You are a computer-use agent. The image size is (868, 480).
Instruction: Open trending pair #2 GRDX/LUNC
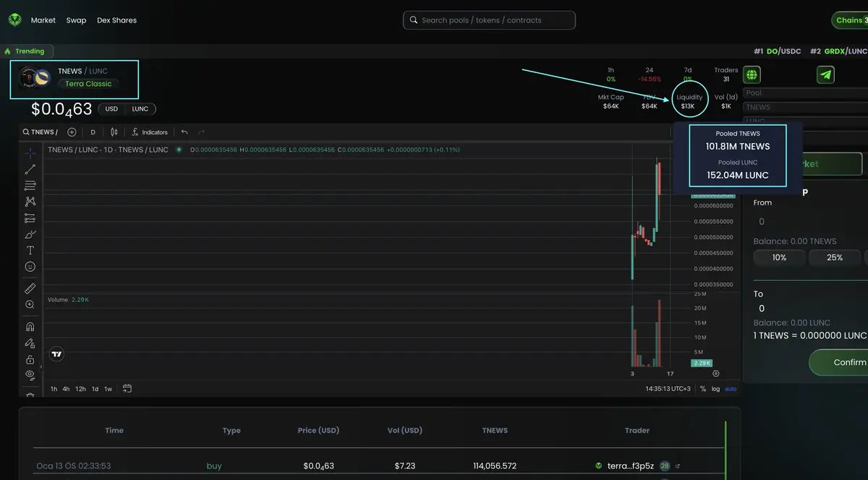[x=838, y=51]
